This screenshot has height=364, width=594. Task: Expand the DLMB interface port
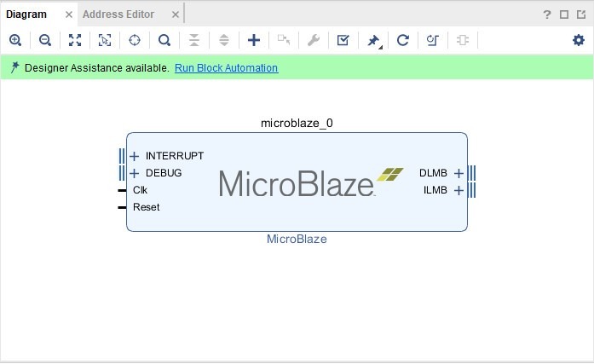tap(458, 173)
